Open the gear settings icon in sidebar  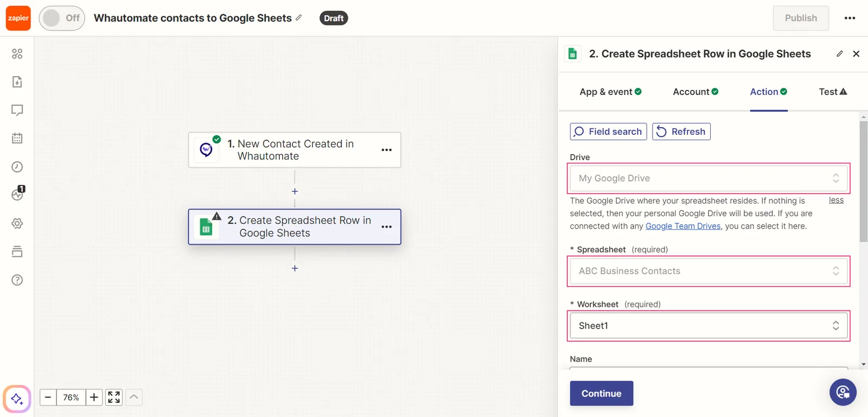(x=17, y=223)
